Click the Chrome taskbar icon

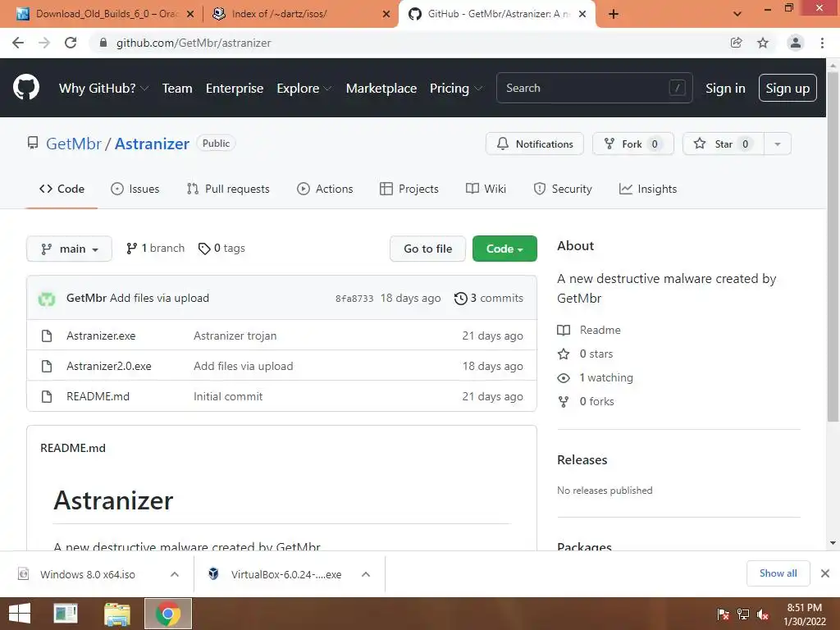coord(167,614)
